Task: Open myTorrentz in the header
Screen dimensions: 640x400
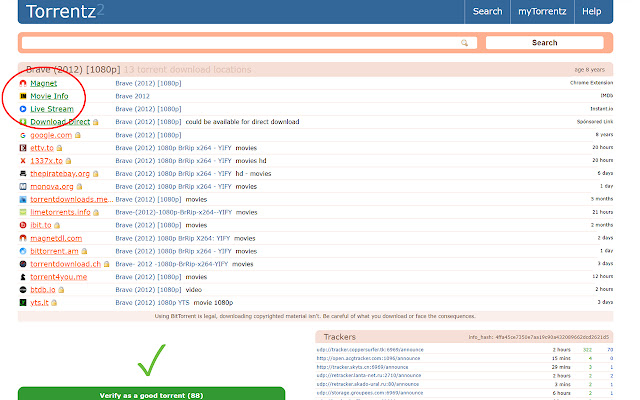Action: pos(542,11)
